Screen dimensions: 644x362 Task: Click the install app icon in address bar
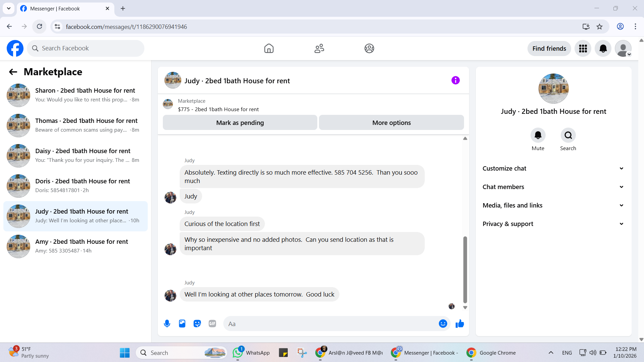(x=586, y=27)
